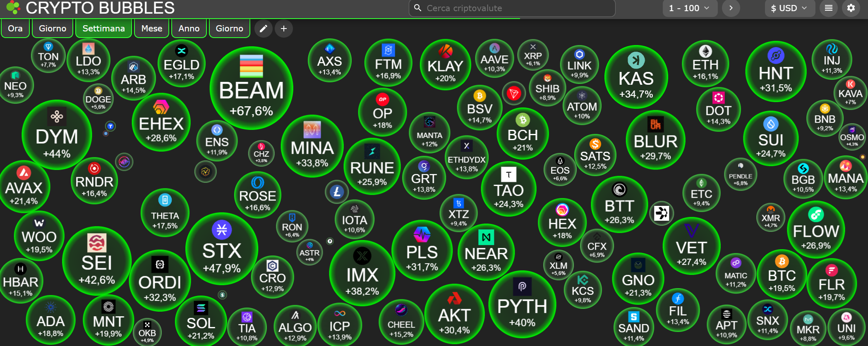Screen dimensions: 868x346
Task: Open the 1 - 100 range dropdown
Action: 689,8
